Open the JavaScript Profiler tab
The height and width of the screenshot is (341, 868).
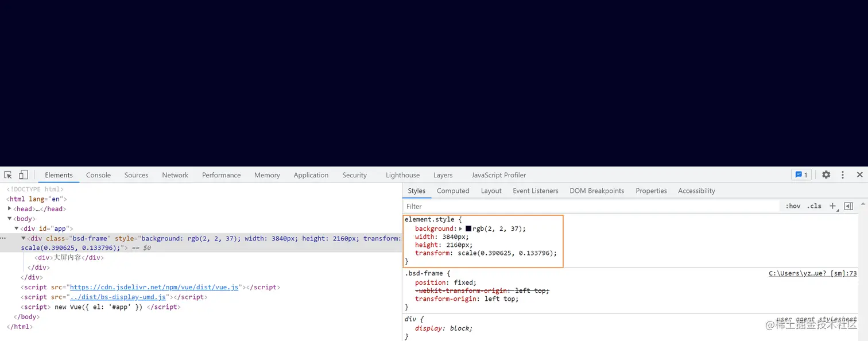pos(498,175)
